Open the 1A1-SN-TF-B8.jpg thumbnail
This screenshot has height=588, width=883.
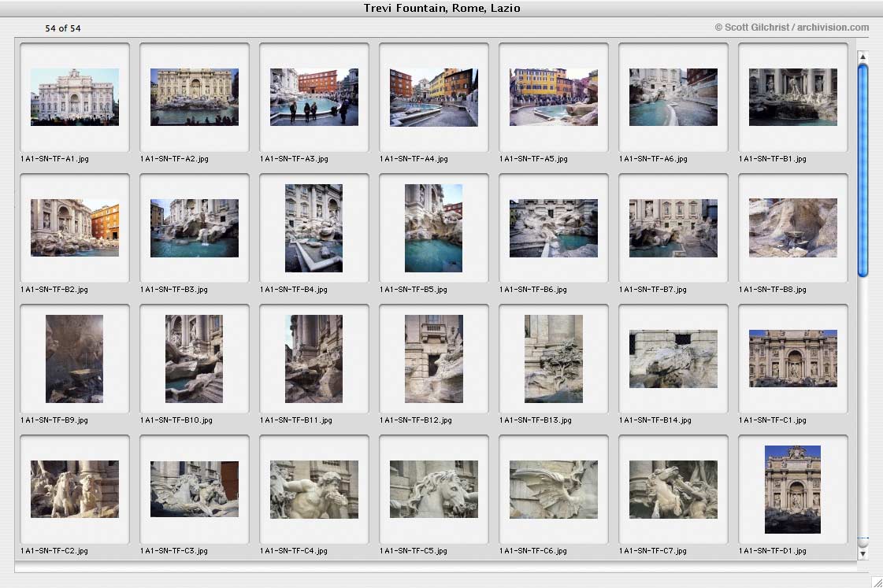point(793,228)
